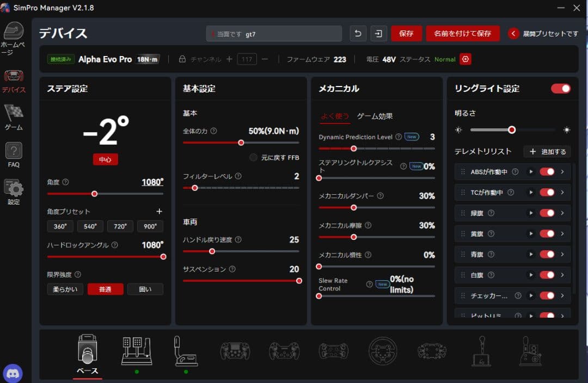Click the gt7 preset name input field
588x383 pixels.
274,33
